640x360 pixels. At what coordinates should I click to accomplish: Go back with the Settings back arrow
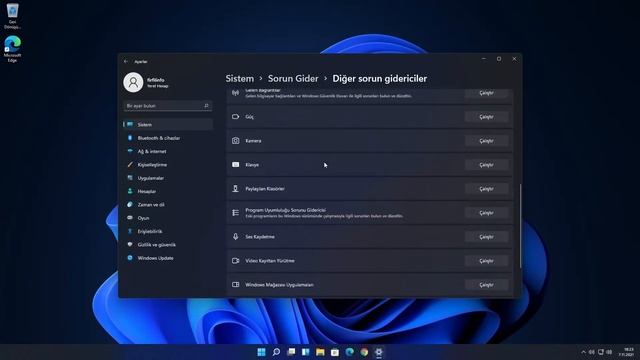(126, 61)
